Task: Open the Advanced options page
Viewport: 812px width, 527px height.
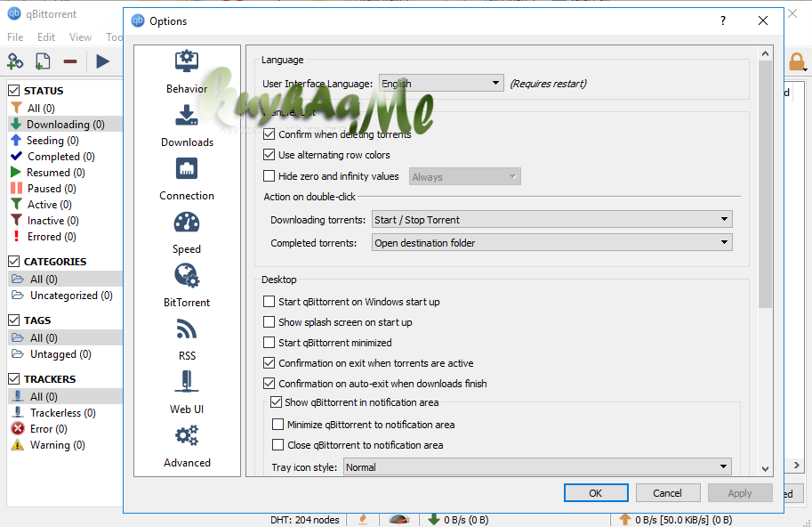Action: click(187, 446)
